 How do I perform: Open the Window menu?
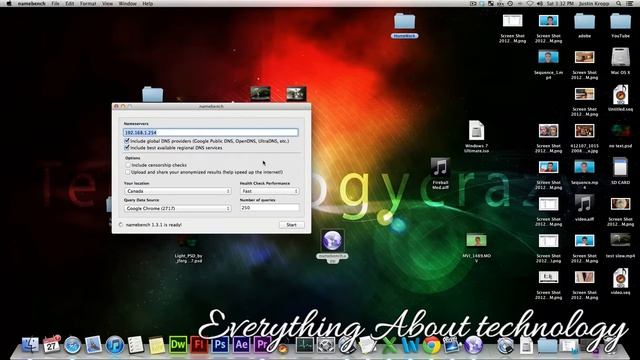click(127, 3)
